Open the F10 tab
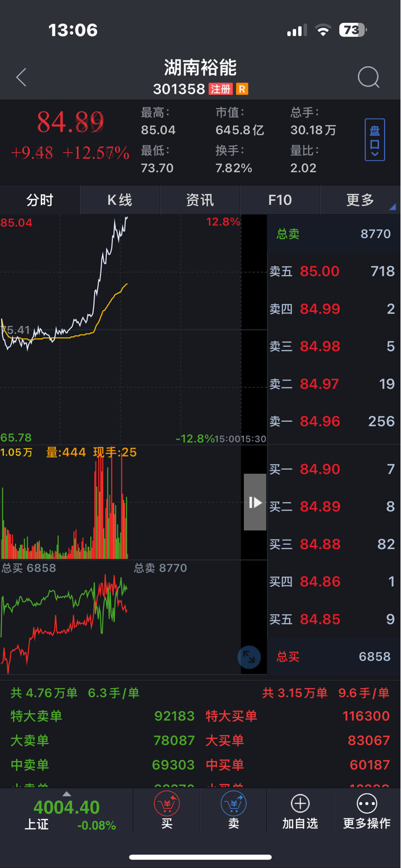The image size is (401, 868). (x=280, y=200)
